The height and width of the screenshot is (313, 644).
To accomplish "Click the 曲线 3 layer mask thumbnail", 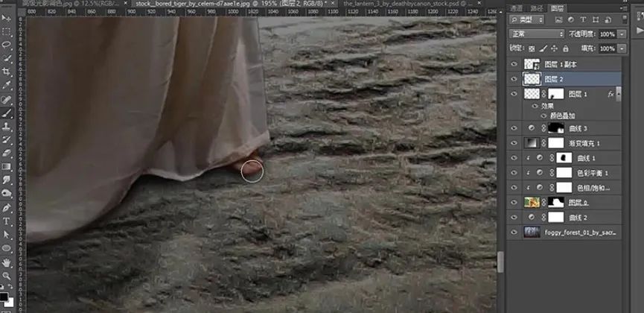I will click(x=557, y=128).
